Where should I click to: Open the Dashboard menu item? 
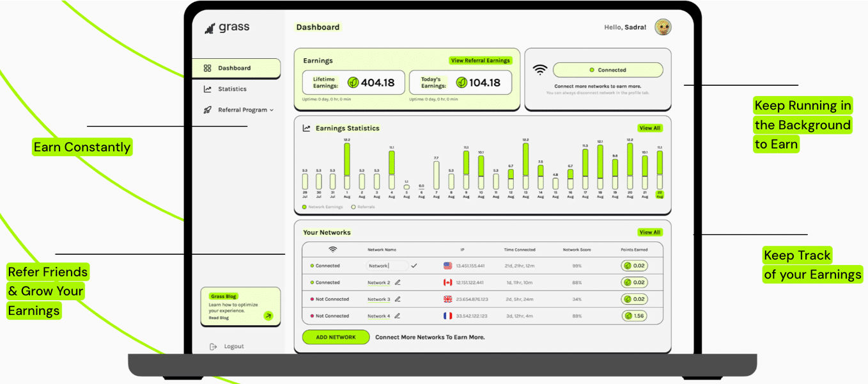click(236, 68)
